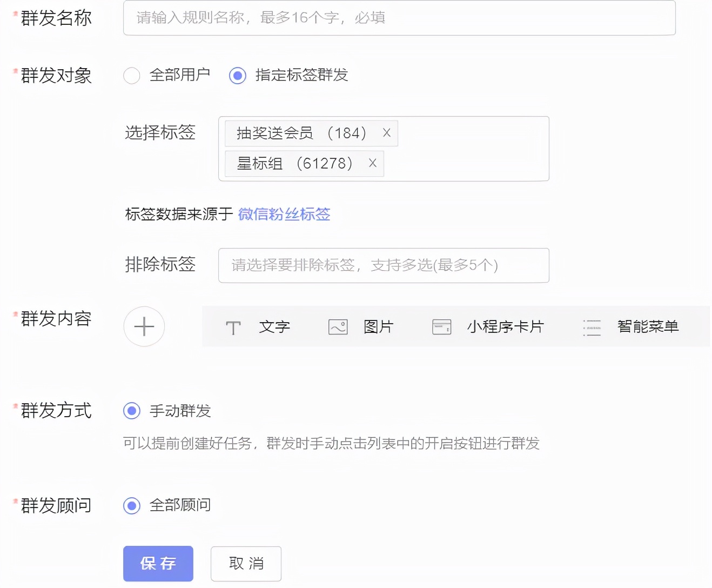Click the plus icon under 群发内容
This screenshot has width=712, height=588.
[x=144, y=326]
